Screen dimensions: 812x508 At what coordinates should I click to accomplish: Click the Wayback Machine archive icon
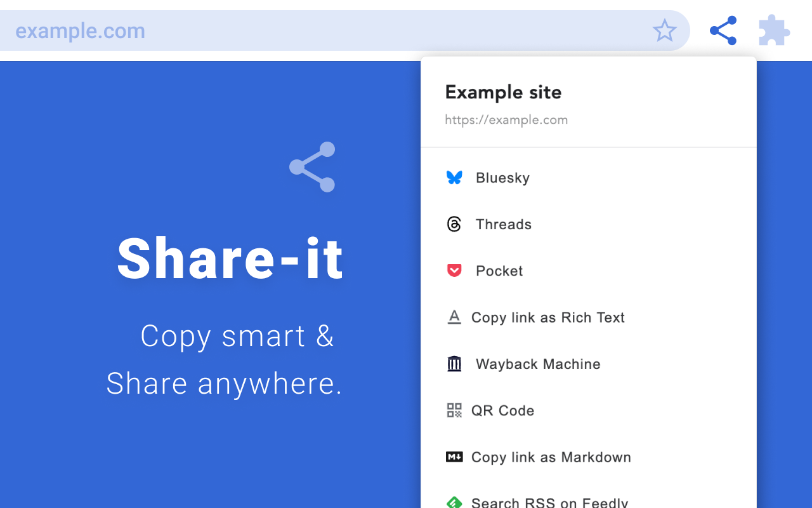(x=454, y=364)
